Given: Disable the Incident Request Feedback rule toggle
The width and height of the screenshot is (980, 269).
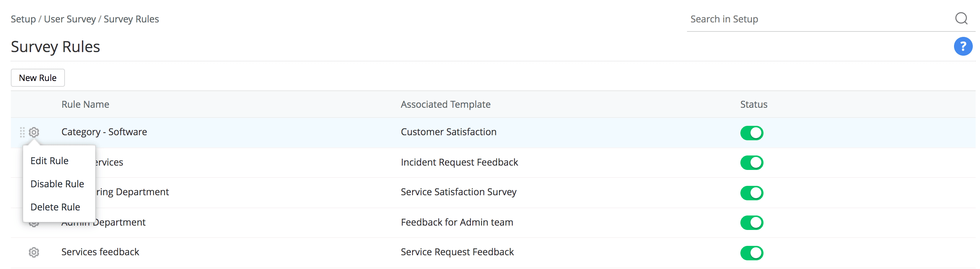Looking at the screenshot, I should (x=751, y=163).
